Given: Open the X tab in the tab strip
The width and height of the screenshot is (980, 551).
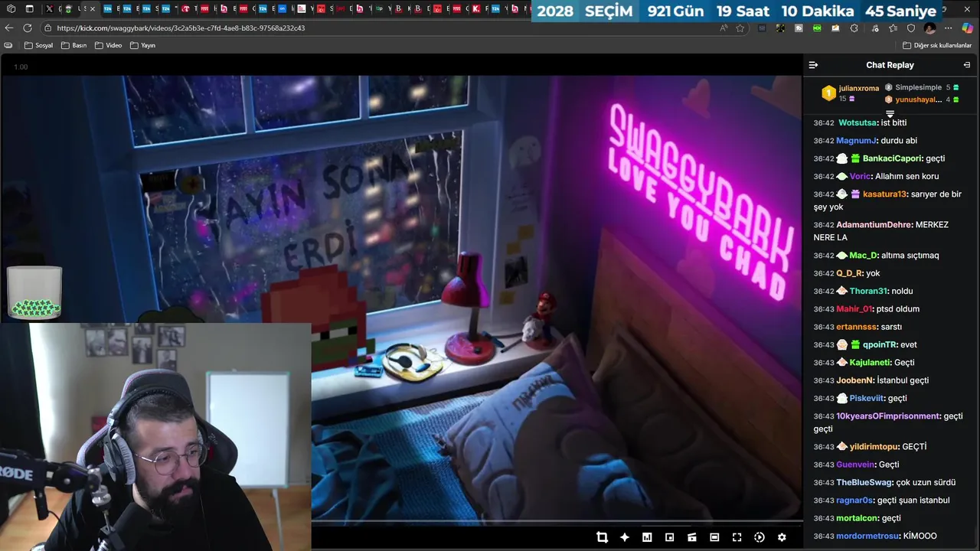Looking at the screenshot, I should [50, 9].
